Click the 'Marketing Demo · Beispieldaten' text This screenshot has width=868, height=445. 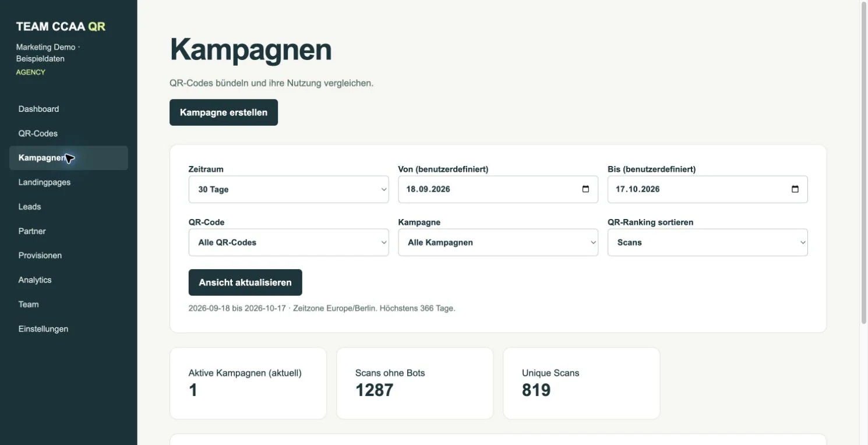coord(48,53)
